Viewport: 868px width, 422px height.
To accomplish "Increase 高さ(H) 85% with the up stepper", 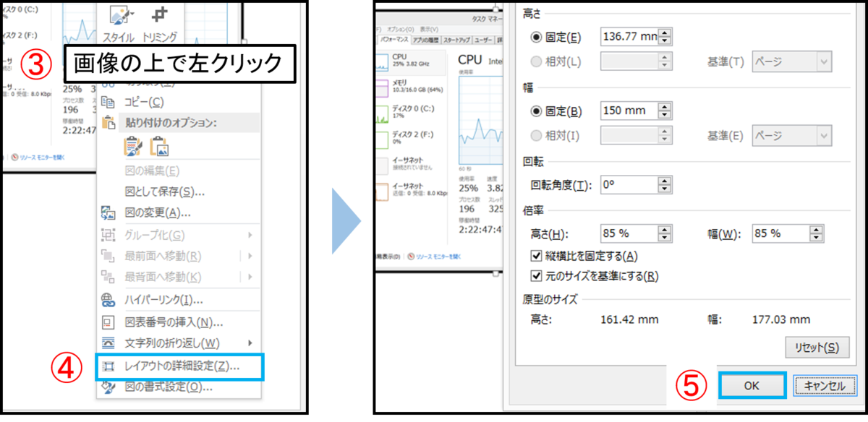I will [x=664, y=228].
